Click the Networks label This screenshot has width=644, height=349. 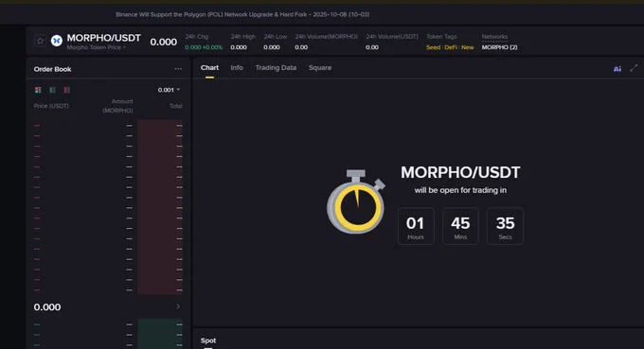coord(494,37)
